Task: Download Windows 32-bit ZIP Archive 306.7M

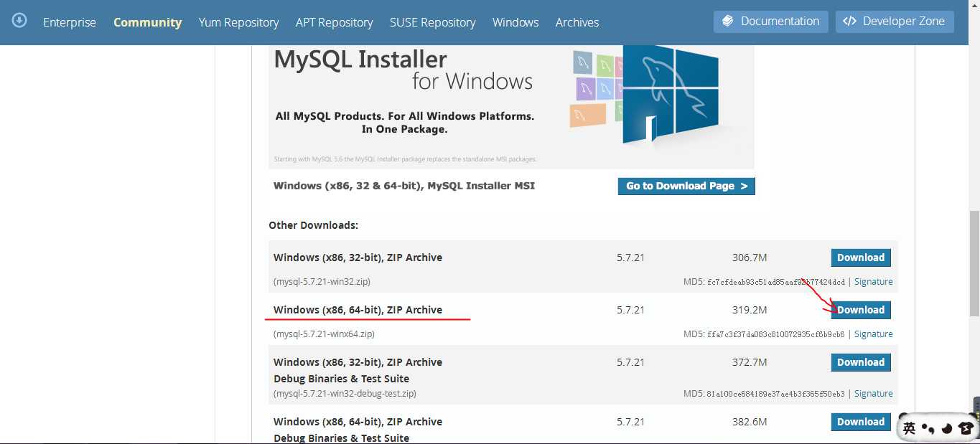Action: coord(861,258)
